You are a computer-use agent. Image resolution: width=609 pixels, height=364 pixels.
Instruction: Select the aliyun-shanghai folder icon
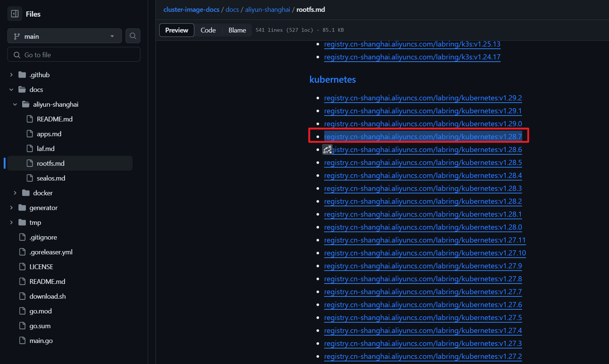click(26, 104)
